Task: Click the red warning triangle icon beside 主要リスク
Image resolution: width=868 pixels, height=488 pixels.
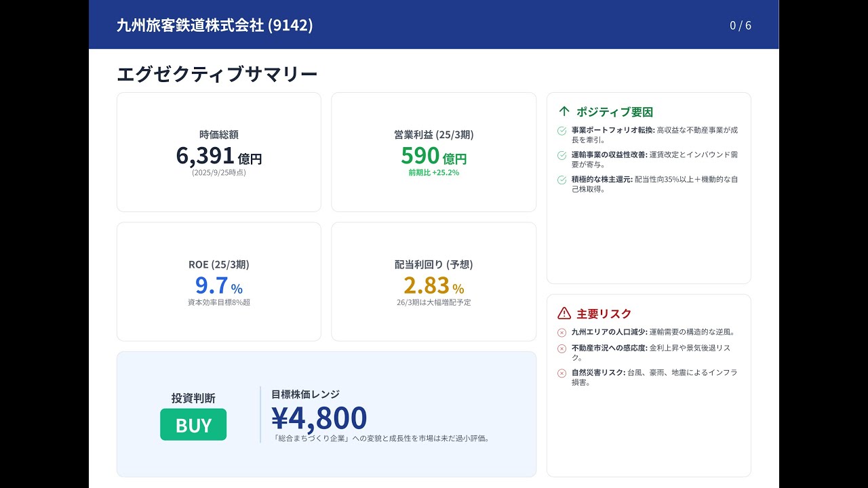Action: pyautogui.click(x=564, y=313)
